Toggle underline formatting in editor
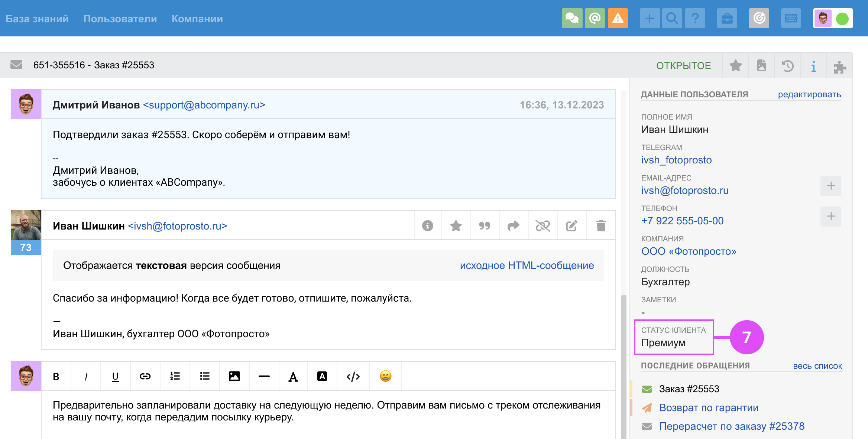Screen dimensions: 868x439 pyautogui.click(x=115, y=377)
